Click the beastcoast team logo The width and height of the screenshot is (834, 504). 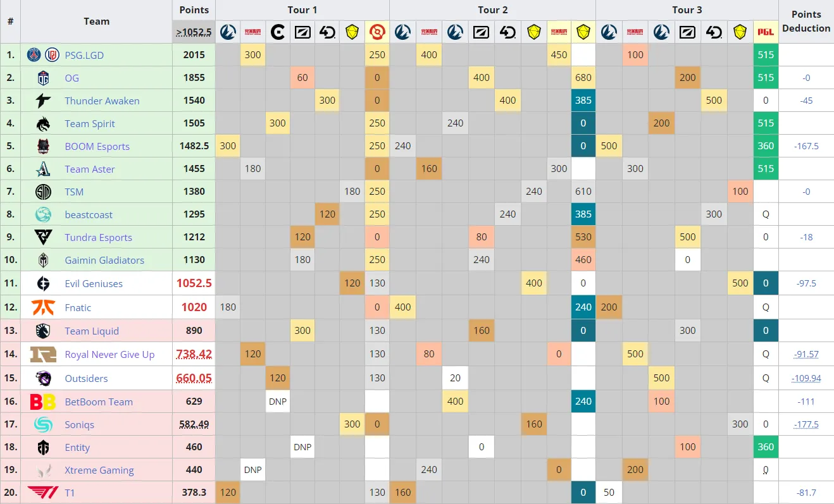pos(43,214)
